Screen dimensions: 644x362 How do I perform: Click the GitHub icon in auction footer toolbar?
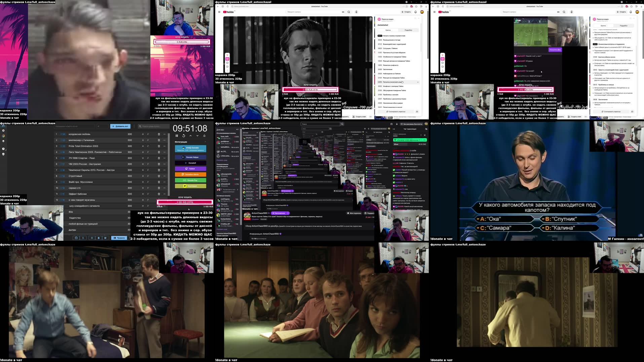(76, 238)
